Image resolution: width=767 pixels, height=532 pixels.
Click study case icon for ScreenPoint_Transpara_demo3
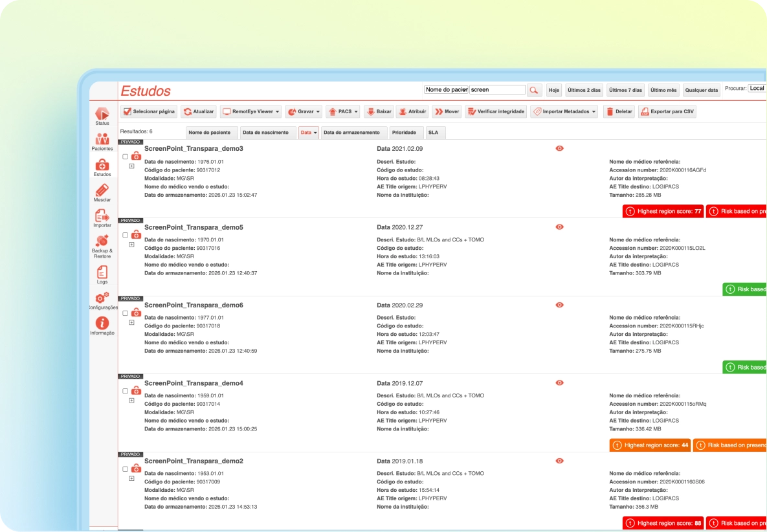136,156
